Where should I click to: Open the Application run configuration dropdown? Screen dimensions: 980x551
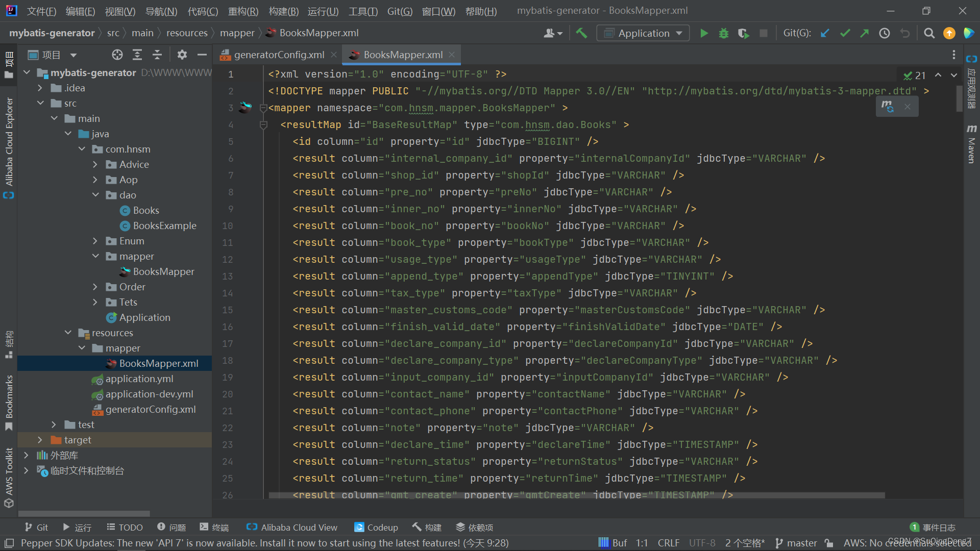(643, 33)
